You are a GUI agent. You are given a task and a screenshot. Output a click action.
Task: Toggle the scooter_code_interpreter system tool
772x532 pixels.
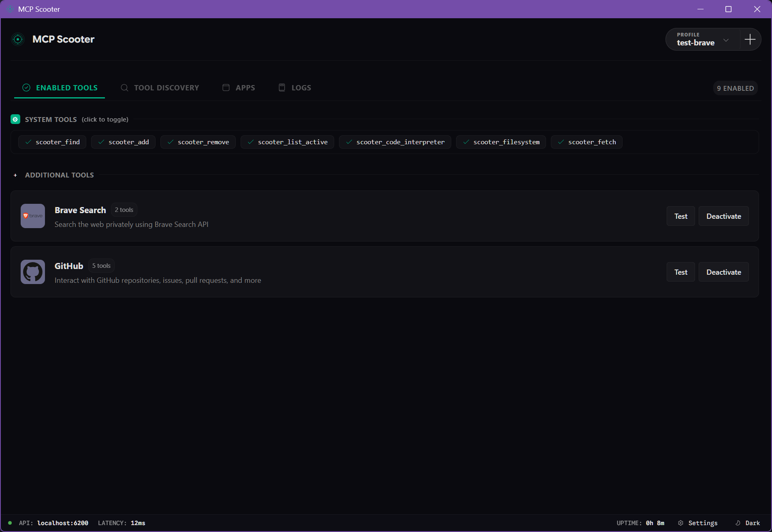point(395,142)
